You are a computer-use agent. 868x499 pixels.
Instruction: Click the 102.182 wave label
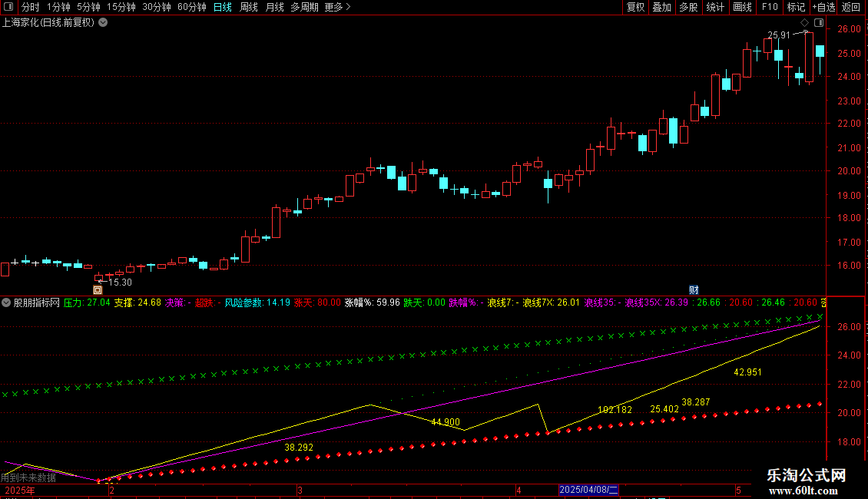click(615, 410)
